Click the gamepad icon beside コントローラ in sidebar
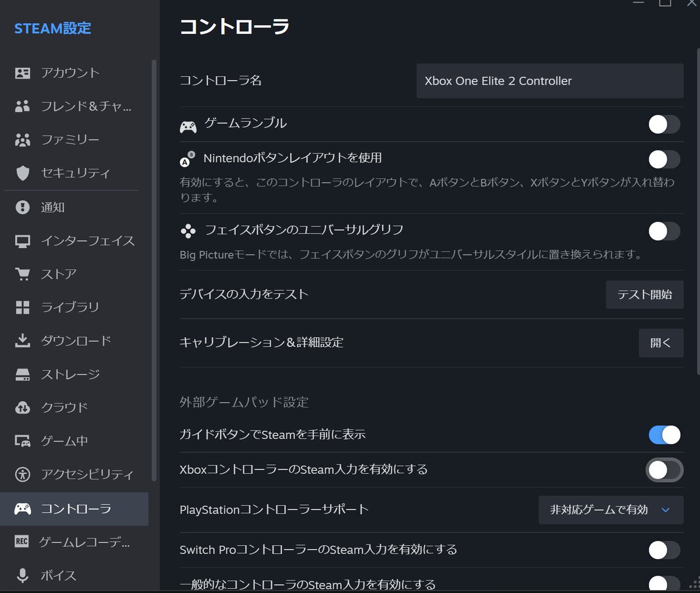 click(23, 508)
